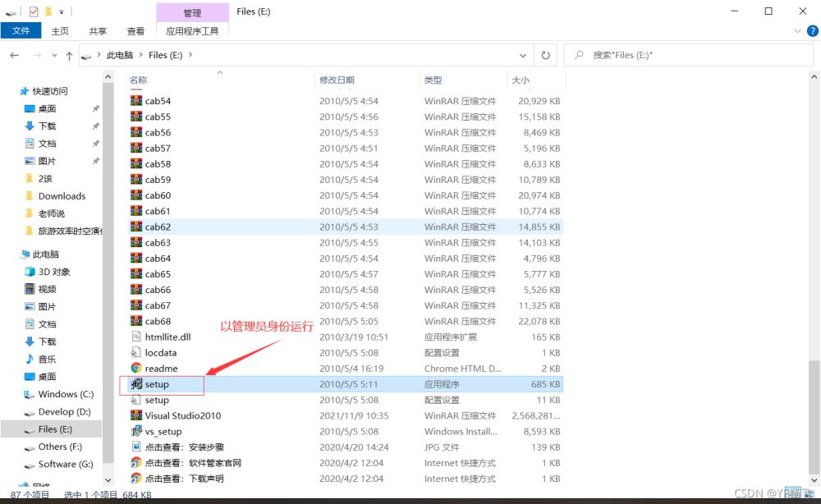This screenshot has width=821, height=504.
Task: Click the navigation pane scroll up arrow
Action: [x=108, y=77]
